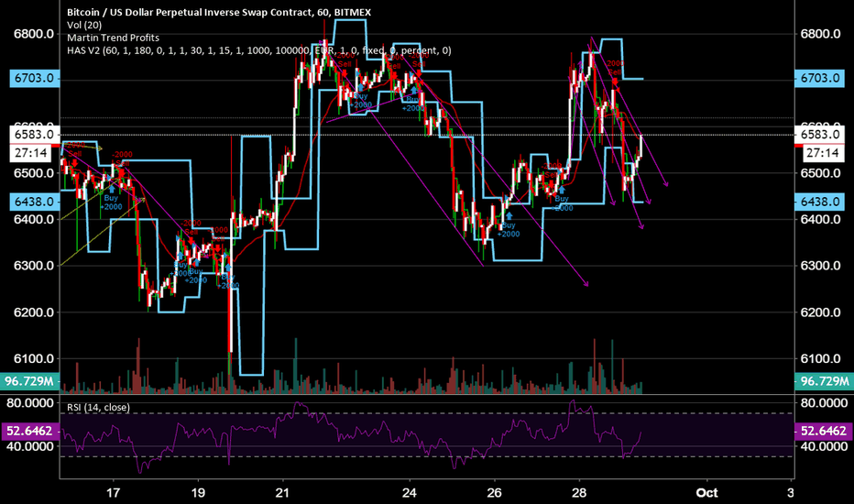The width and height of the screenshot is (854, 504).
Task: Click the 24 date on the time axis
Action: pyautogui.click(x=409, y=493)
